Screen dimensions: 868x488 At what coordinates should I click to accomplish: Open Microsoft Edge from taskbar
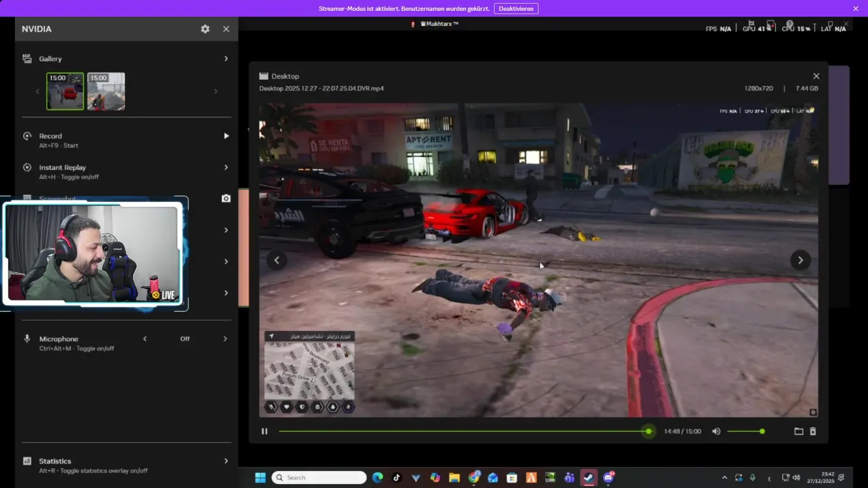(x=378, y=478)
